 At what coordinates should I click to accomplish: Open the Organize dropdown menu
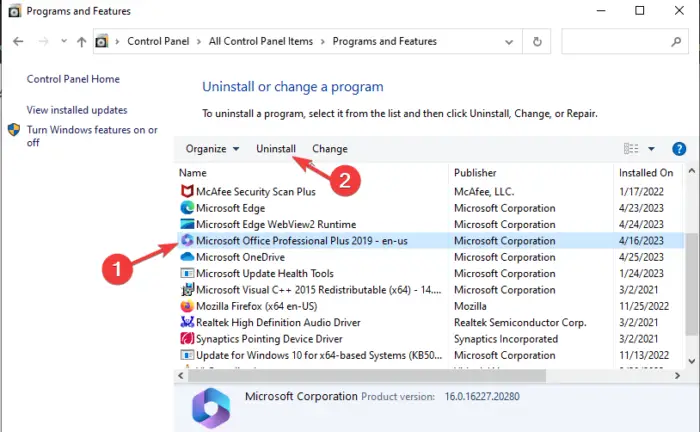212,149
